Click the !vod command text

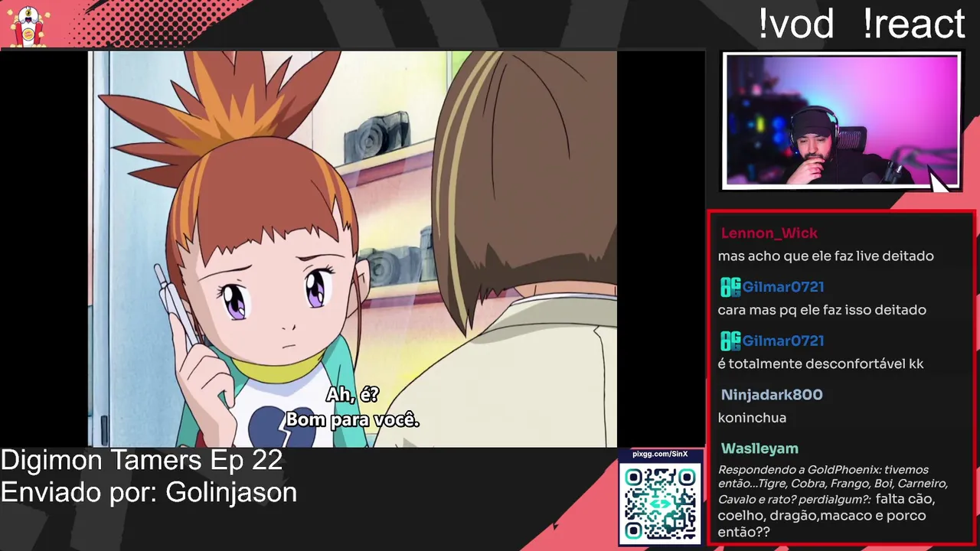(x=796, y=24)
